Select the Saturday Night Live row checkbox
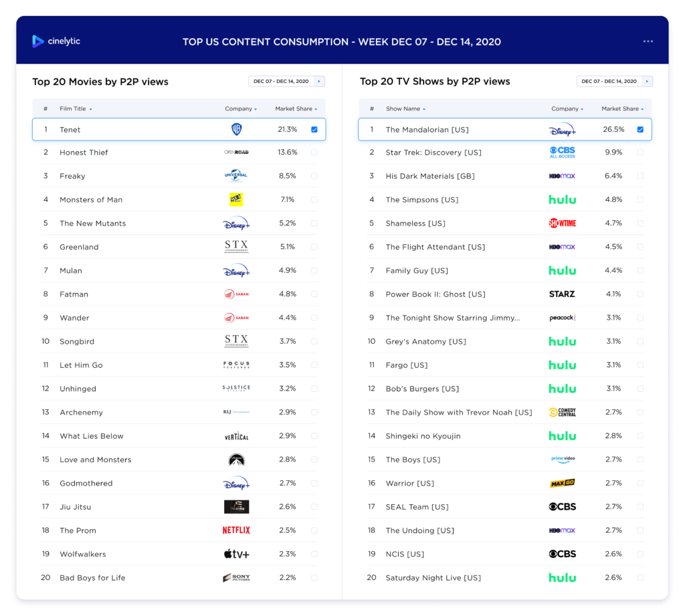The image size is (685, 616). point(640,578)
